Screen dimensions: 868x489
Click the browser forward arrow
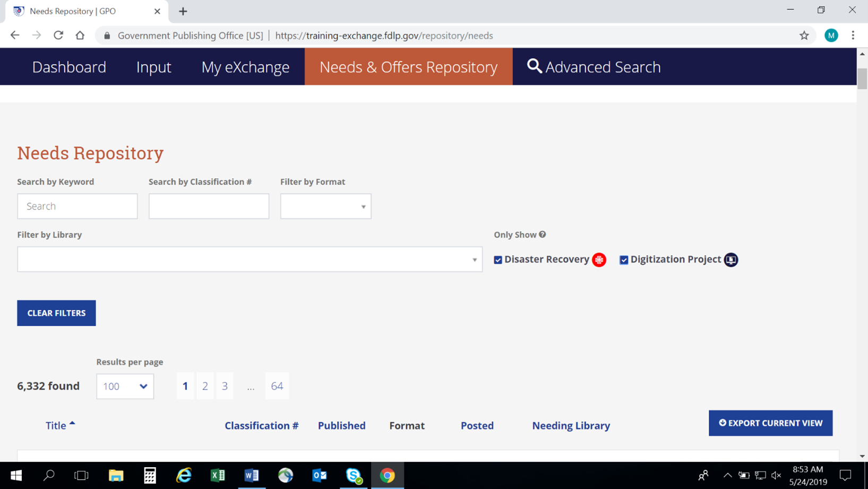tap(37, 36)
